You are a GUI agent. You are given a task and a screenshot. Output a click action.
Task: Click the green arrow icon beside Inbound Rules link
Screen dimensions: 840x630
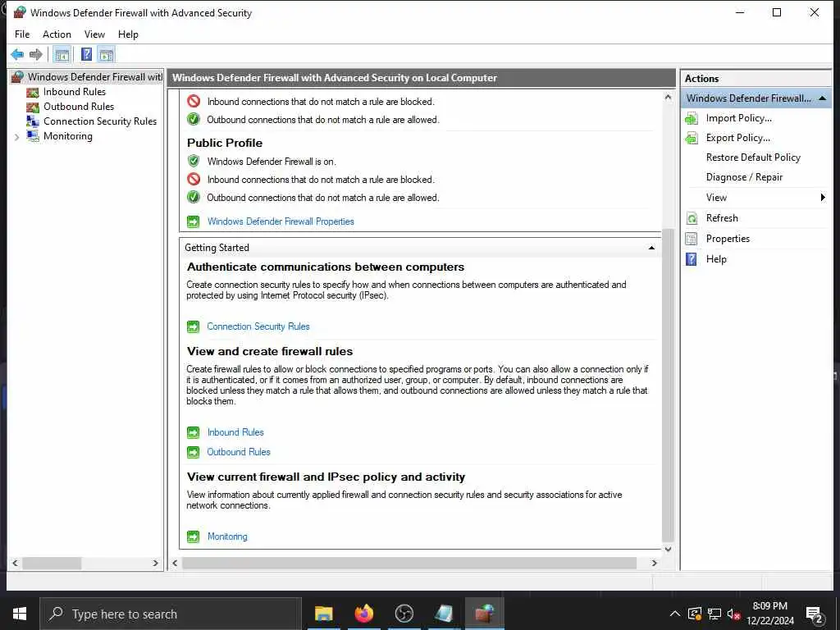[x=193, y=432]
